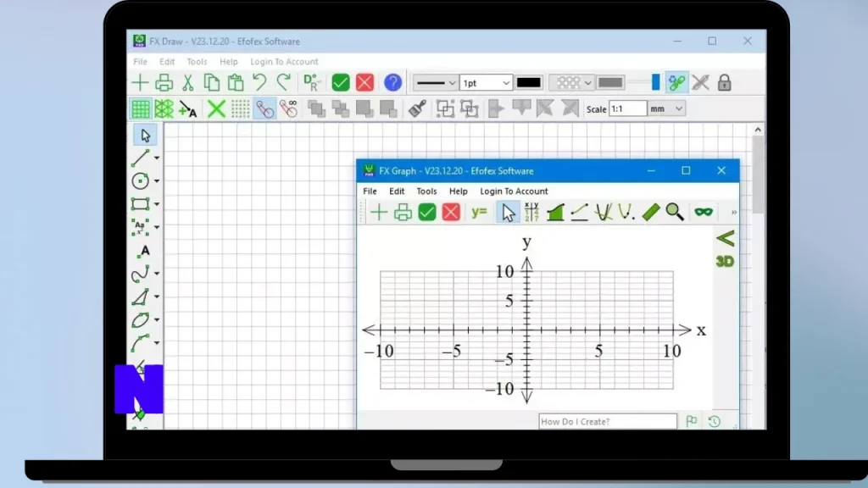Click the flag icon beside How Do I Create
Screen dimensions: 868x488
[692, 421]
